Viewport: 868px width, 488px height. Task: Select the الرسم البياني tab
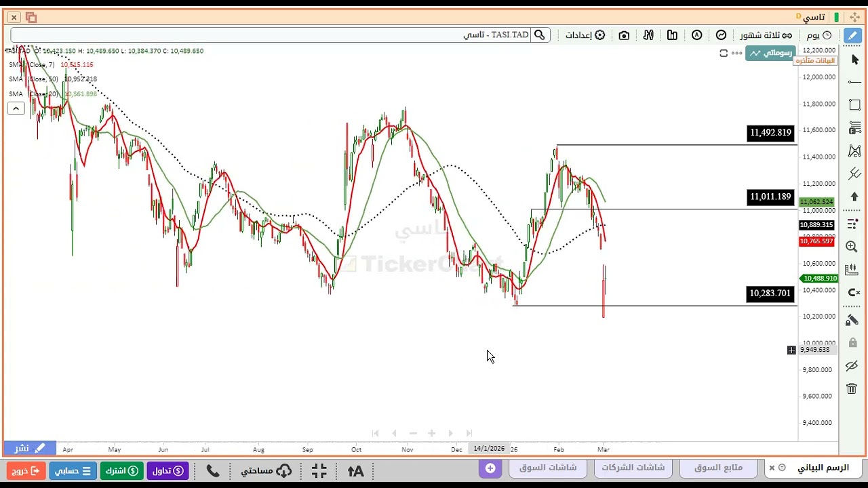(823, 468)
